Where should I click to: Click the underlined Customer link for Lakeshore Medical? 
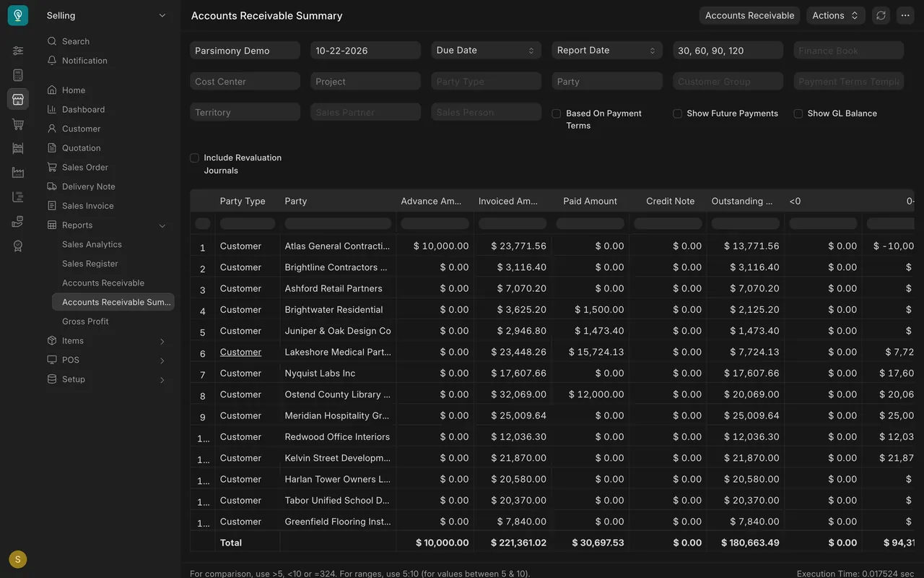click(240, 352)
